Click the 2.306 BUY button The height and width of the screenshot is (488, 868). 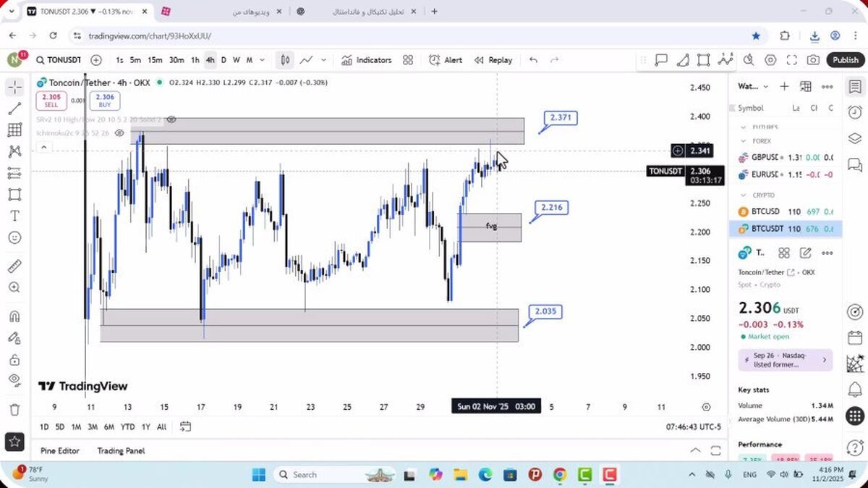(105, 101)
